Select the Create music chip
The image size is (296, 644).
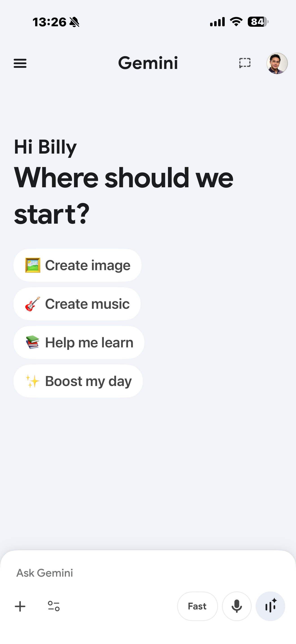(77, 304)
